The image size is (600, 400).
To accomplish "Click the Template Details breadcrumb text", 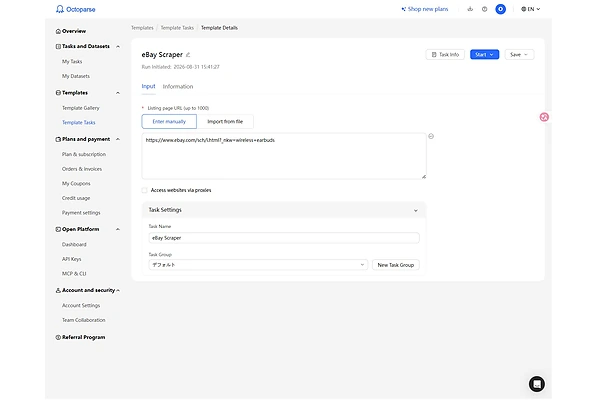I will (x=219, y=28).
